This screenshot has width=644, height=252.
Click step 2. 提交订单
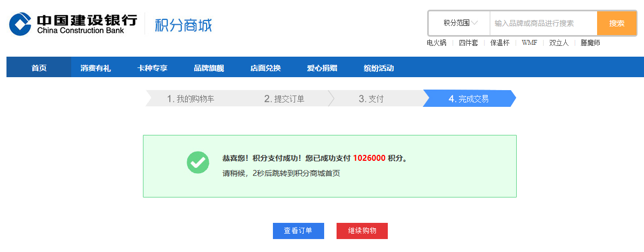click(284, 99)
